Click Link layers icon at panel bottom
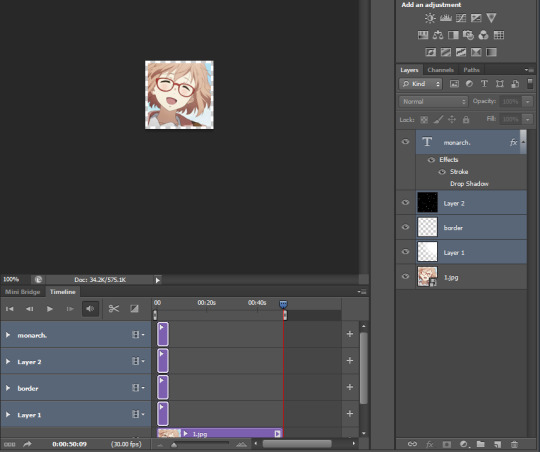This screenshot has height=452, width=540. click(x=412, y=444)
